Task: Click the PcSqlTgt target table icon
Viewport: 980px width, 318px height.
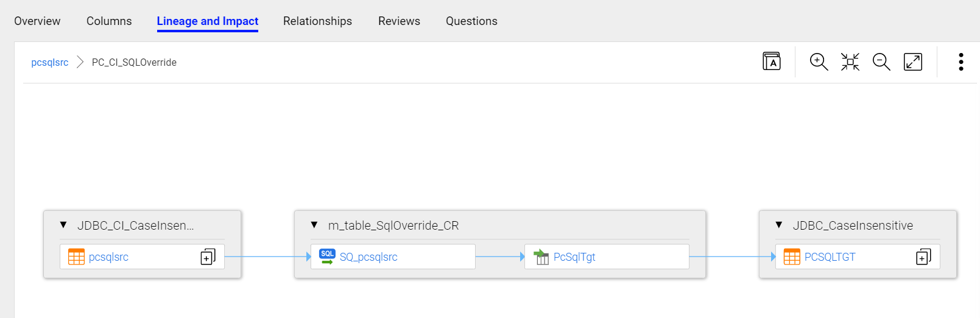Action: 541,256
